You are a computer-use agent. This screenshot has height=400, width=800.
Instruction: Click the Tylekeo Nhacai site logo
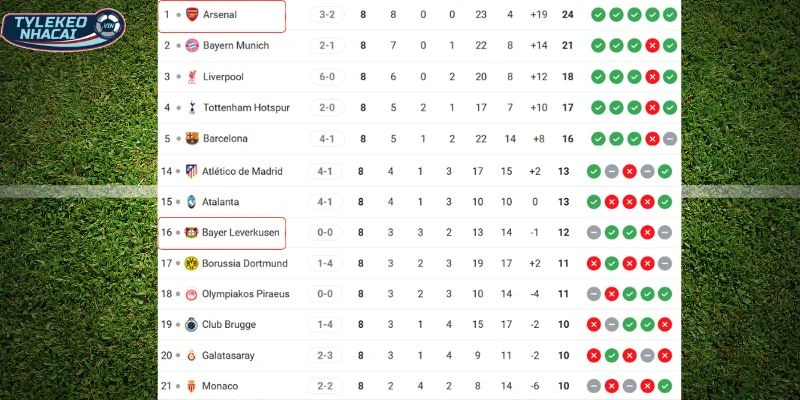64,29
